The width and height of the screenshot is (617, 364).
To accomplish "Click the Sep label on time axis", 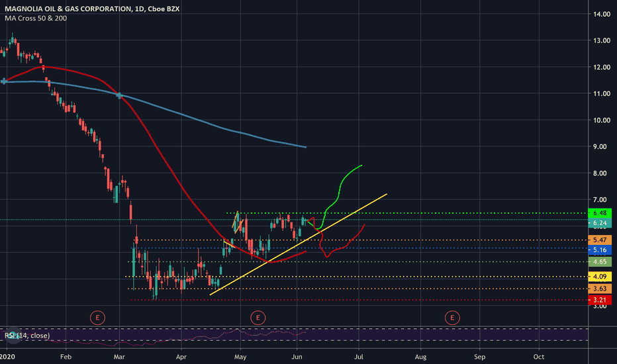I will (x=480, y=357).
